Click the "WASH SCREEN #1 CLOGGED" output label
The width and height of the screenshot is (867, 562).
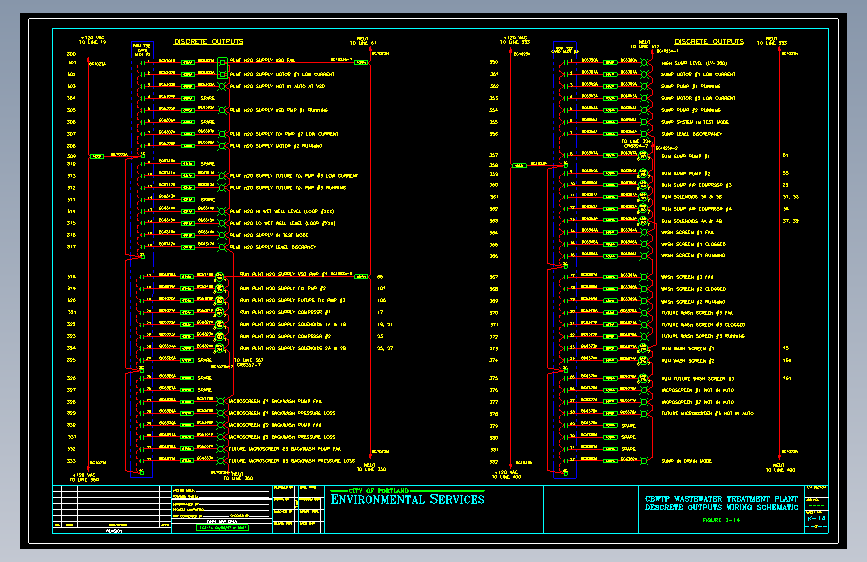[x=693, y=244]
